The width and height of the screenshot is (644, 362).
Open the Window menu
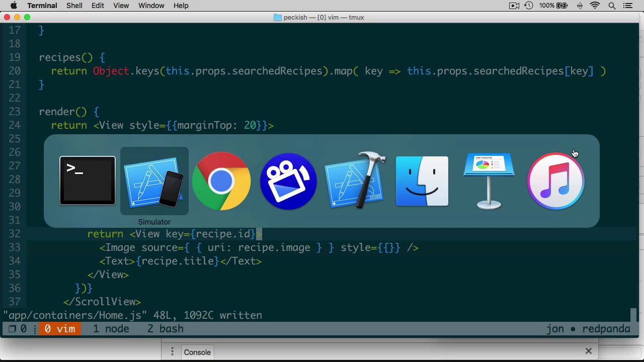[151, 6]
